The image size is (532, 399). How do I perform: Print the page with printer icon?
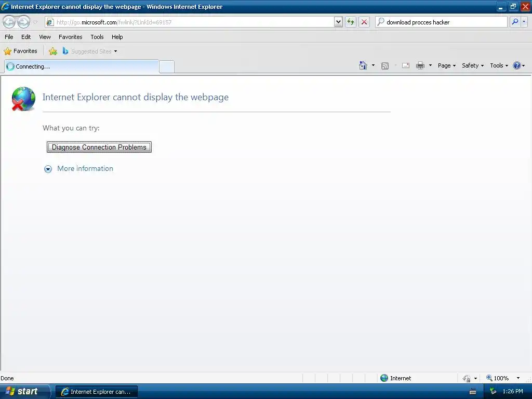point(420,65)
